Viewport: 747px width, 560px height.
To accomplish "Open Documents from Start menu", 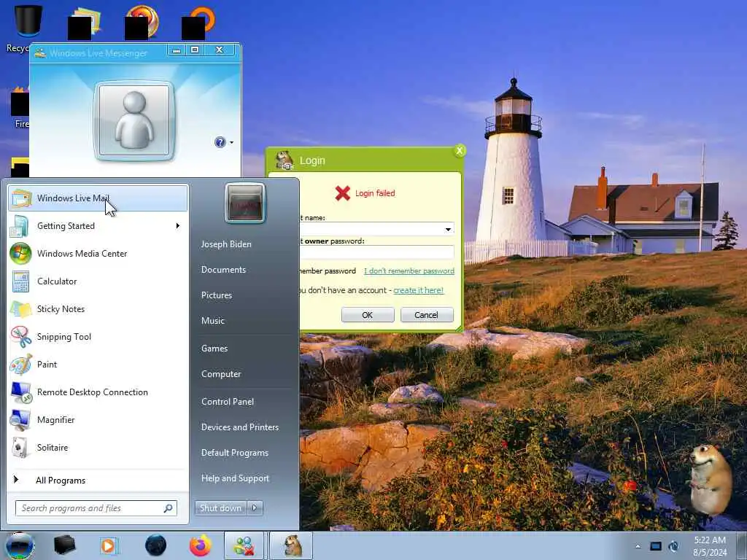I will pyautogui.click(x=223, y=270).
